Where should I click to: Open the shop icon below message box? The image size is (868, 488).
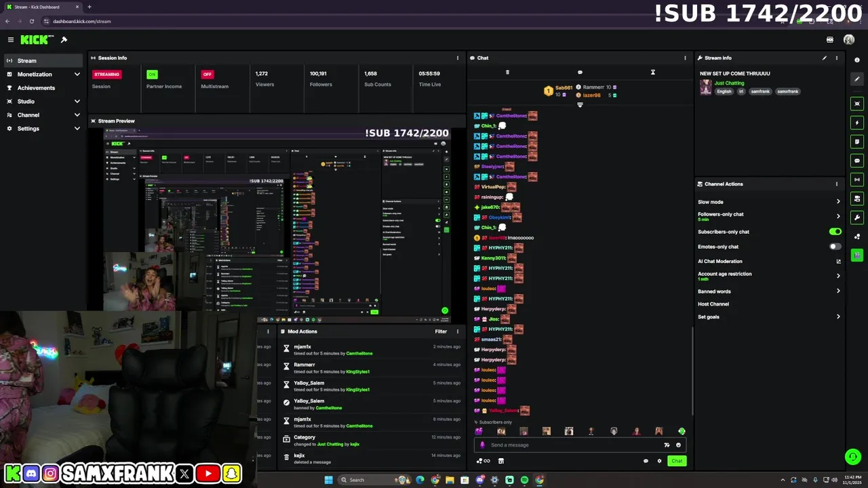[x=501, y=461]
